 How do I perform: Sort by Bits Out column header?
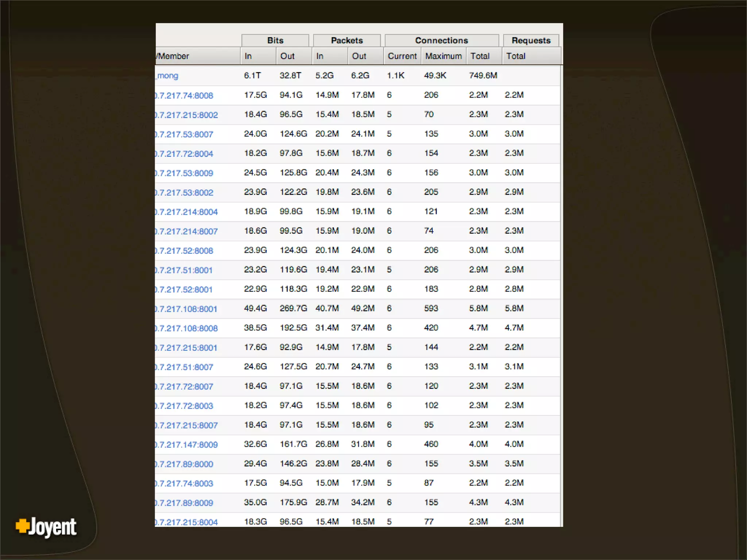tap(294, 56)
